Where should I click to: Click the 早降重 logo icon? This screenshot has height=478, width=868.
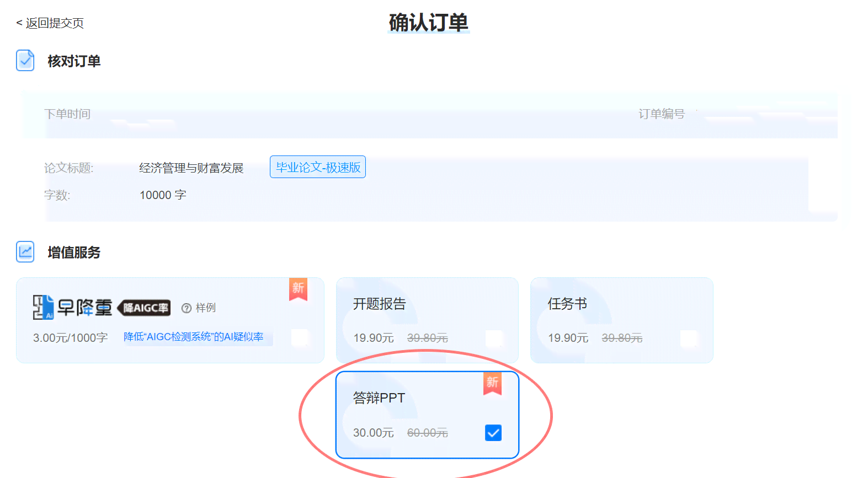[x=43, y=307]
